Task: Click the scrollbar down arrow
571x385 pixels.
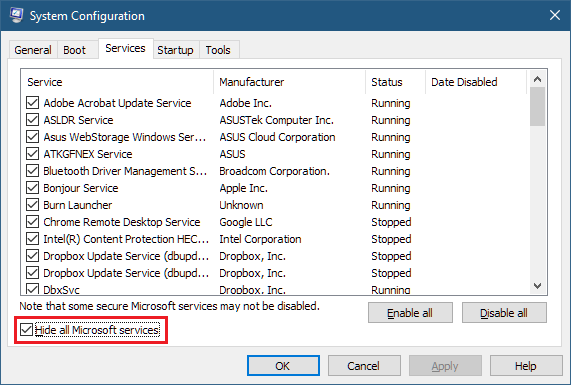Action: pos(537,286)
